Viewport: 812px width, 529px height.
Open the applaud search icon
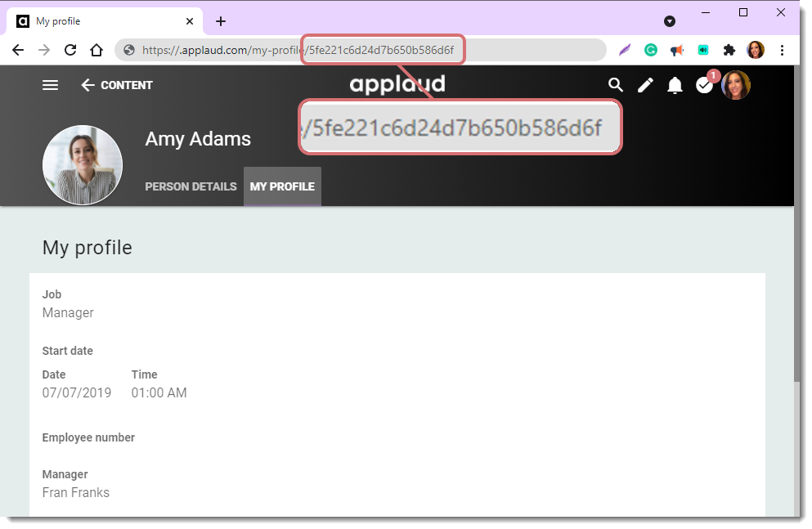pos(616,85)
